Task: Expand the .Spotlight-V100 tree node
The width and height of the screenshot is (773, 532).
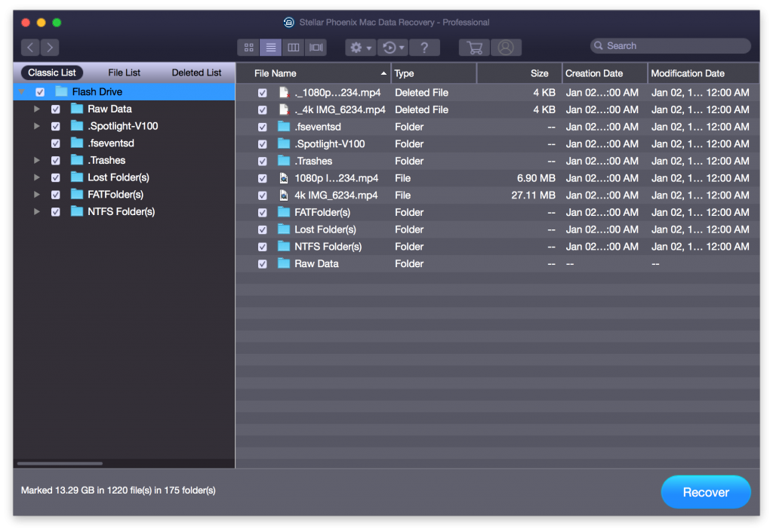Action: [x=37, y=126]
